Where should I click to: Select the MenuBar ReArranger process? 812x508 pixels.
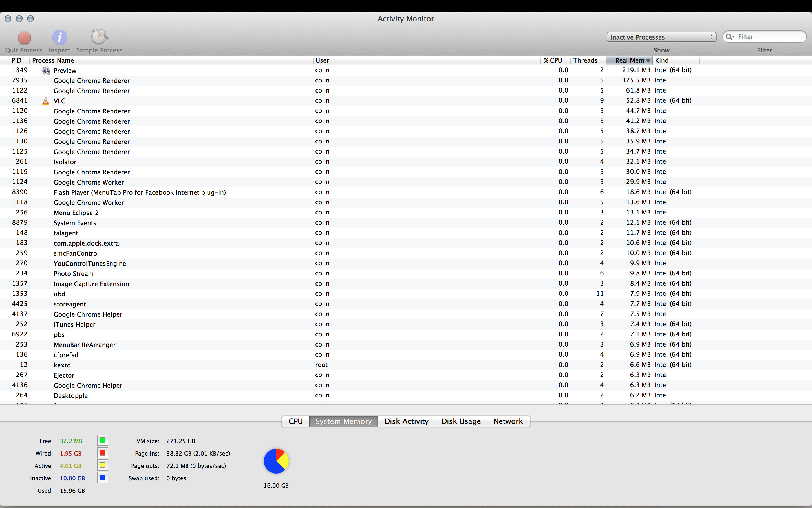tap(406, 345)
